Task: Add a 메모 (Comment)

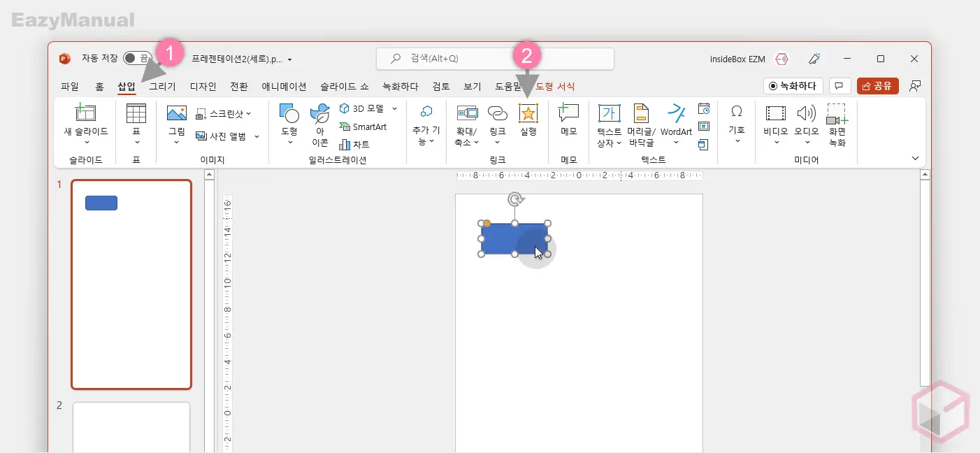Action: click(x=568, y=119)
